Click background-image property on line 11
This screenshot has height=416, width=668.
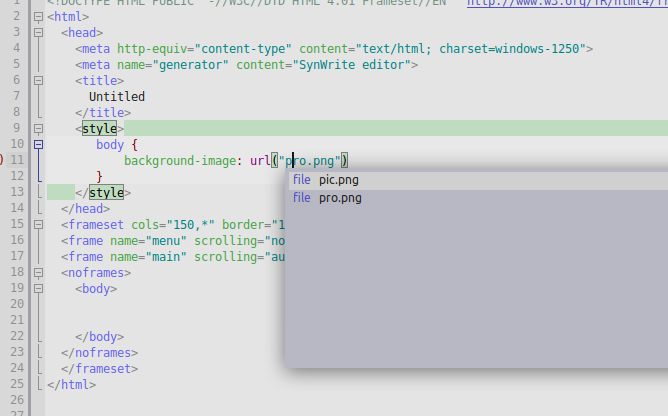point(180,161)
